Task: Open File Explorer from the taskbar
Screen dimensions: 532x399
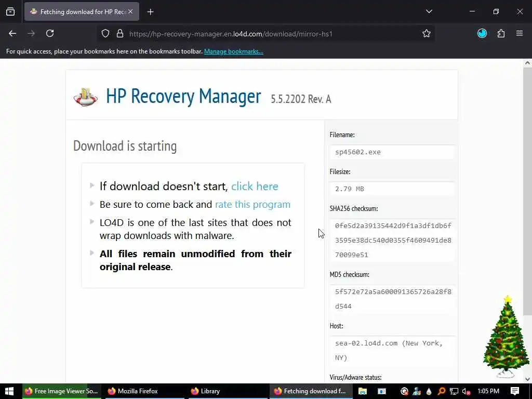Action: [x=362, y=391]
